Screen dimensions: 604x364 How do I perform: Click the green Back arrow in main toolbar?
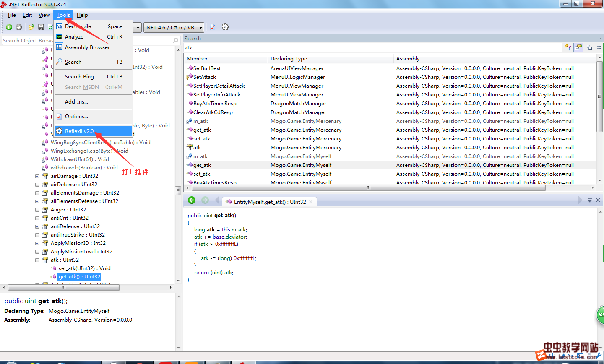tap(9, 27)
